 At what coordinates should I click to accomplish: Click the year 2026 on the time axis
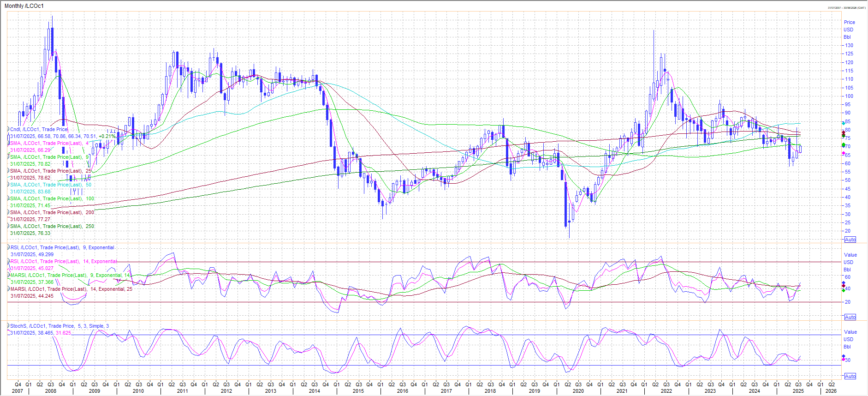pos(831,391)
